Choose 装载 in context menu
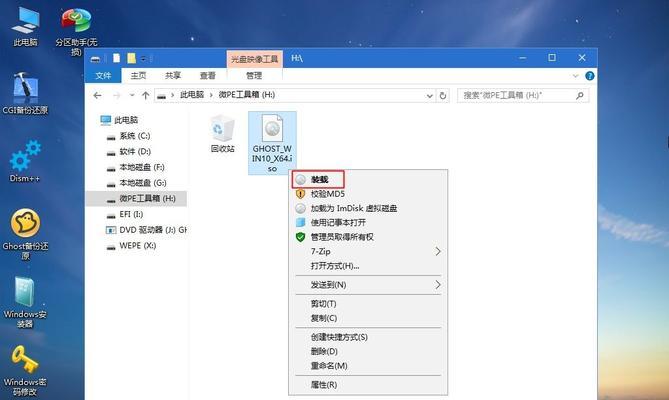The height and width of the screenshot is (400, 669). (368, 180)
